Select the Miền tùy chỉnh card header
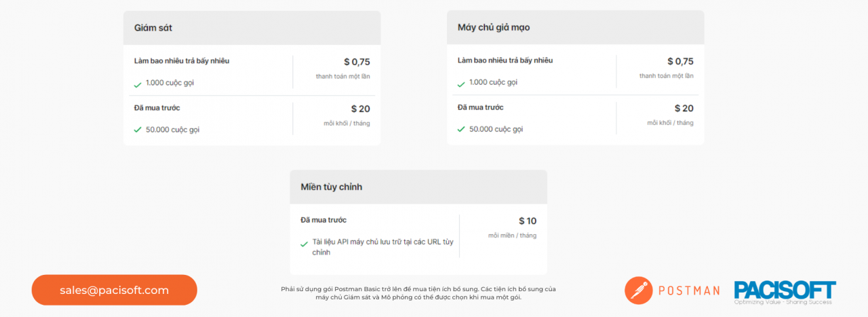 coord(418,187)
